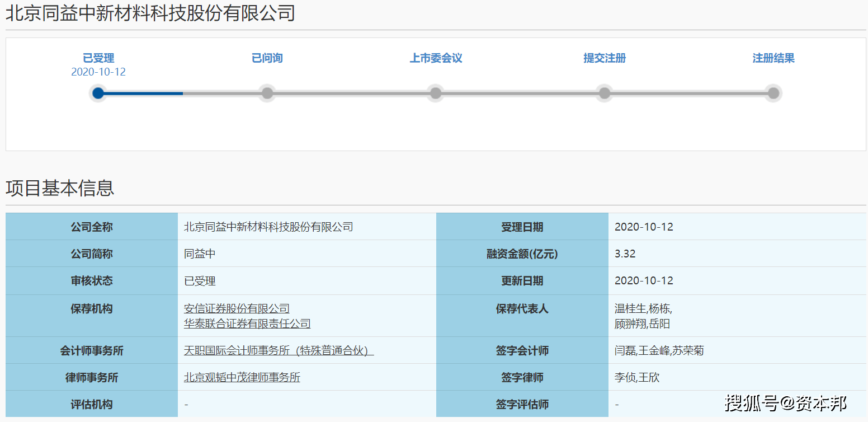Open the 华泰联合证券有限责任公司 link
Screen dimensions: 868x422
(x=247, y=323)
